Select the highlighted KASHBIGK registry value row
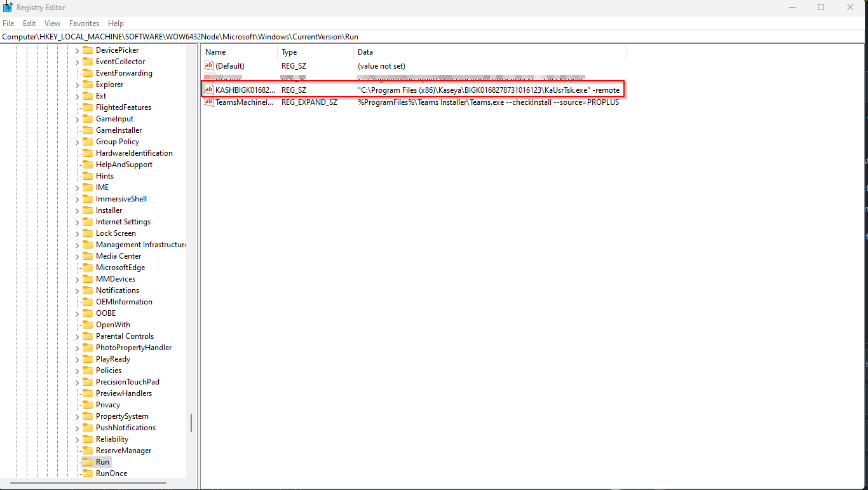The height and width of the screenshot is (490, 868). [413, 90]
